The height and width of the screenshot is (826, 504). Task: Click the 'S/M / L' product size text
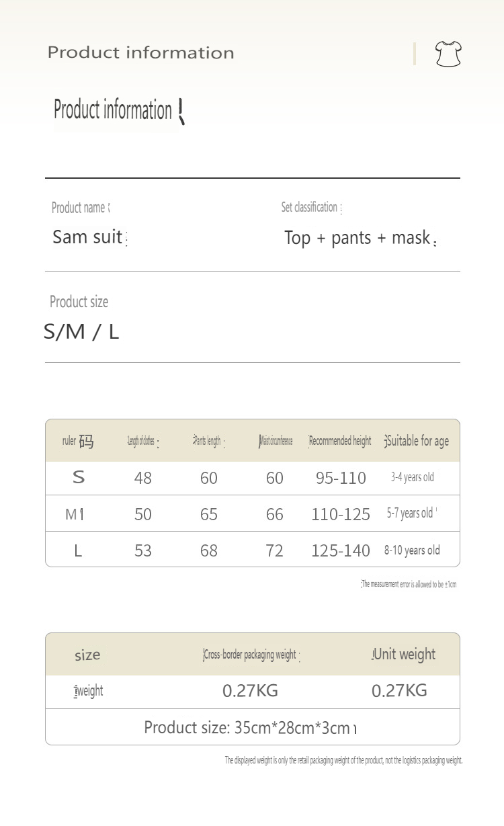81,331
